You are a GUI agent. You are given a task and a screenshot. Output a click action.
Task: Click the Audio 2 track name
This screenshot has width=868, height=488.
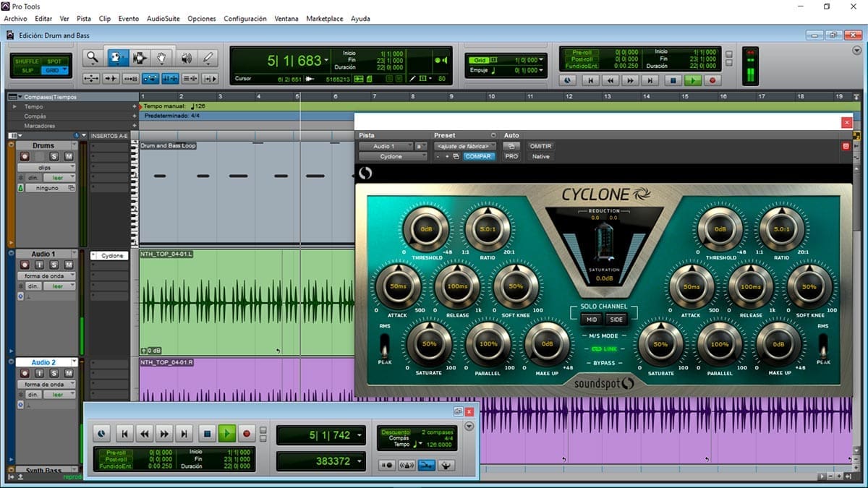tap(43, 362)
